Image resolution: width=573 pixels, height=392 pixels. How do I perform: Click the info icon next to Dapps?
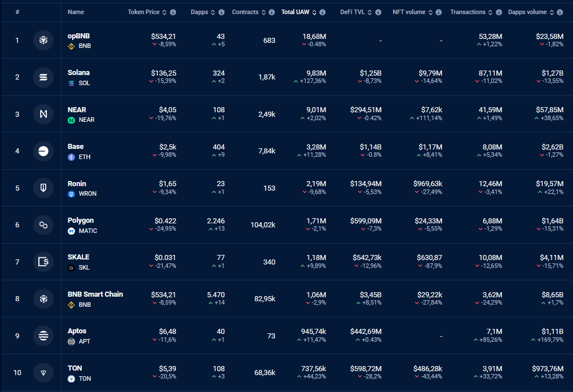222,12
